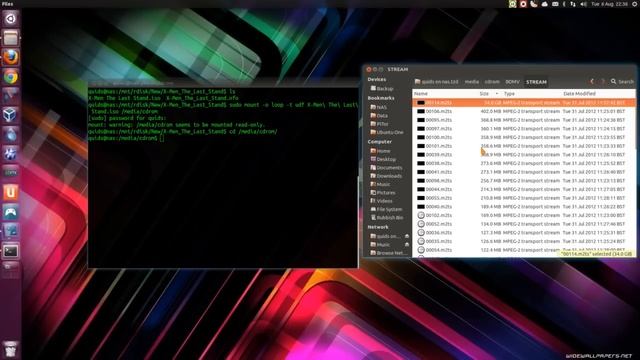Open Rubbish Bin at launcher bottom
The width and height of the screenshot is (640, 360).
click(11, 349)
